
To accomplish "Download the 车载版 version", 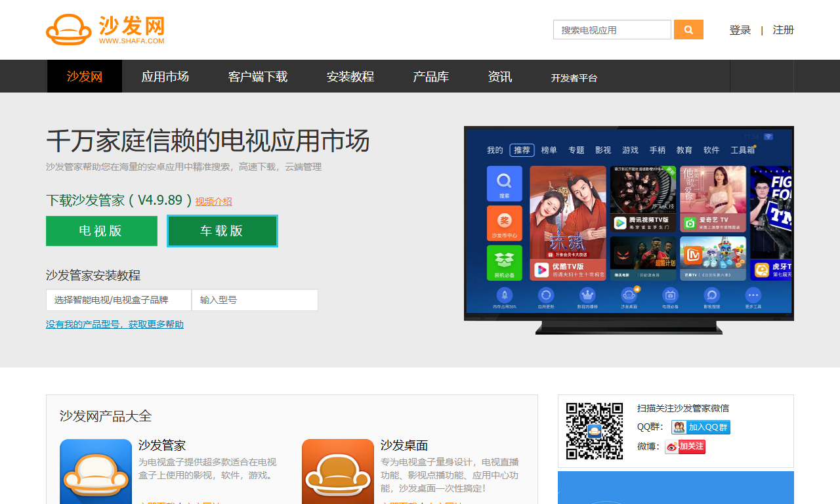I will click(x=222, y=231).
